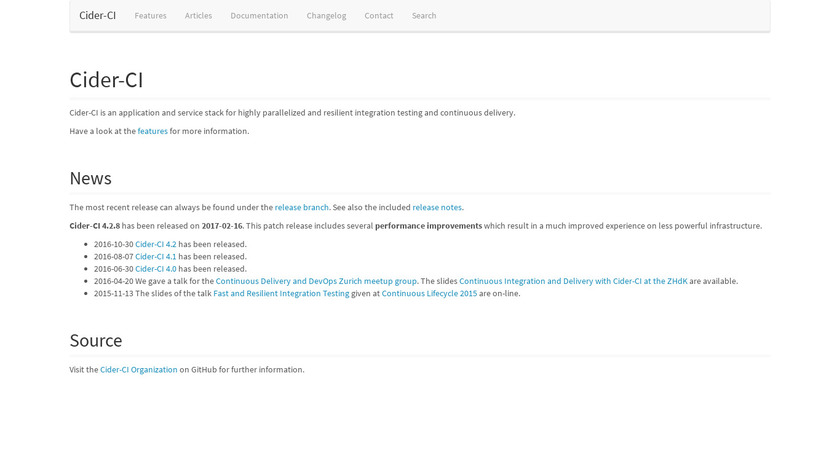View the Changelog page
The height and width of the screenshot is (472, 840).
point(326,16)
